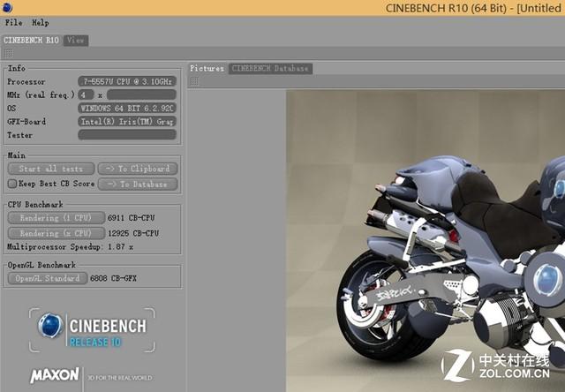Select the Pictures tab

pyautogui.click(x=207, y=69)
